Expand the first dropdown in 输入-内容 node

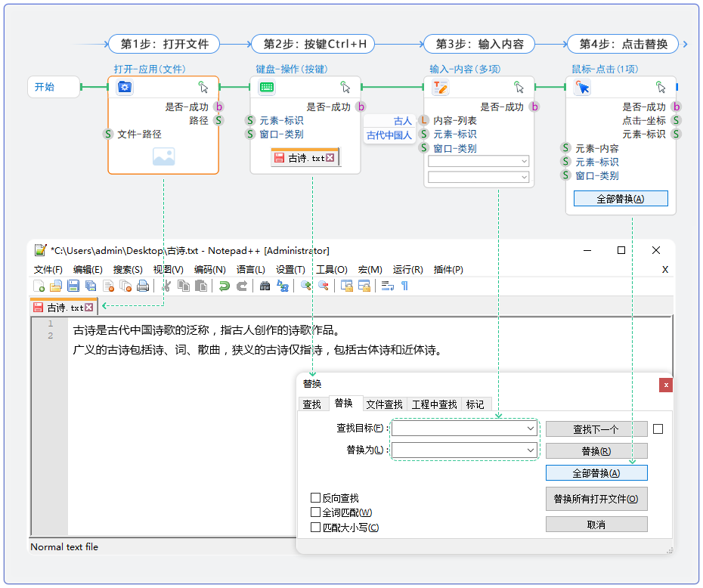tap(524, 161)
